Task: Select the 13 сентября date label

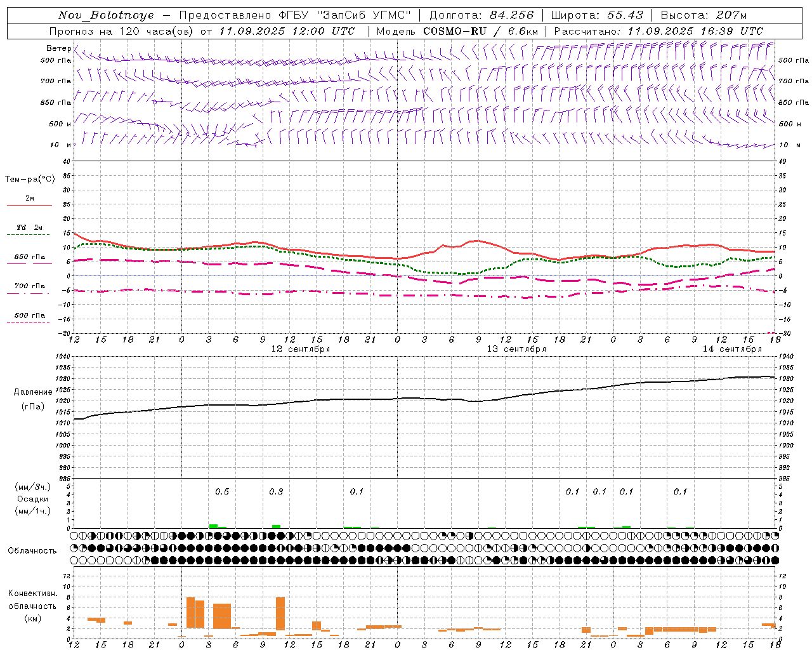Action: pyautogui.click(x=516, y=349)
